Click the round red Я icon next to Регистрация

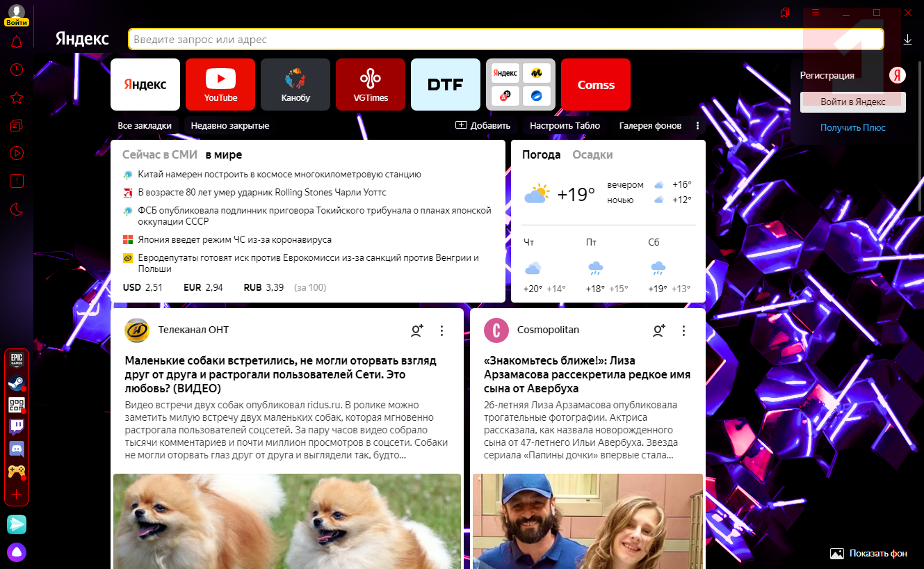[898, 75]
